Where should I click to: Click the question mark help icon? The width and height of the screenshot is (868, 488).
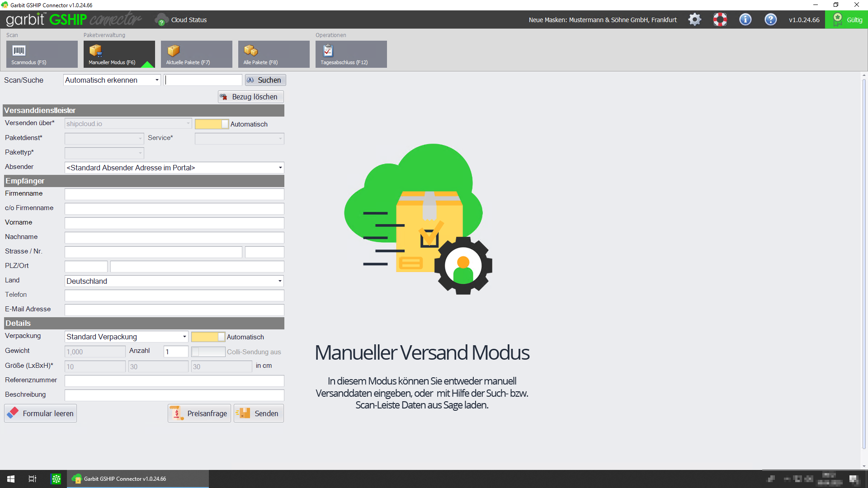pyautogui.click(x=770, y=20)
